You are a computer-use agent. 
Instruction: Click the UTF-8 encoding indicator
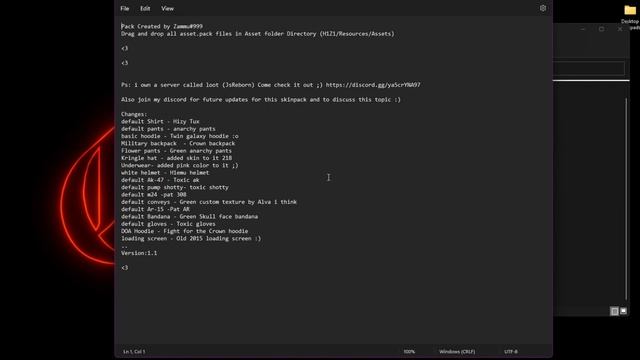pos(511,351)
